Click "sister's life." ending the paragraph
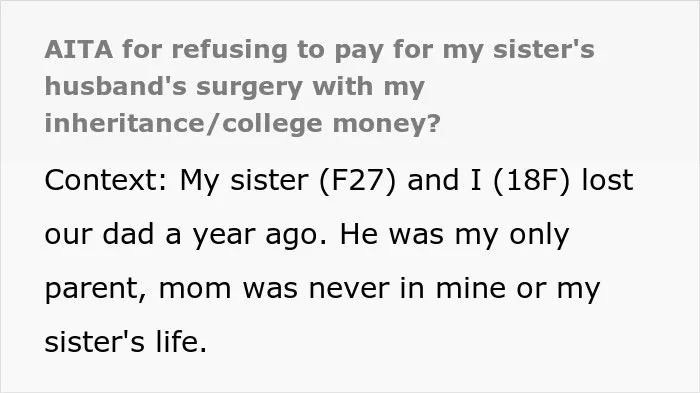 coord(126,342)
